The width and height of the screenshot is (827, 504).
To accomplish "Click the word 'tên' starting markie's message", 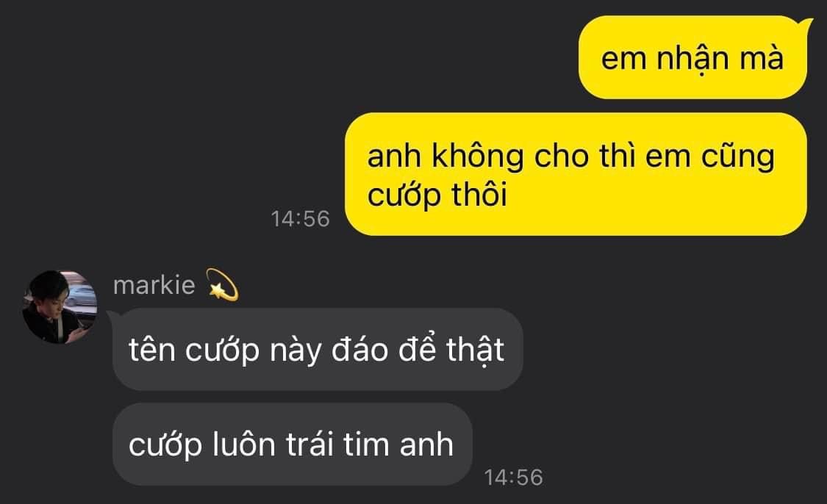I will 152,349.
